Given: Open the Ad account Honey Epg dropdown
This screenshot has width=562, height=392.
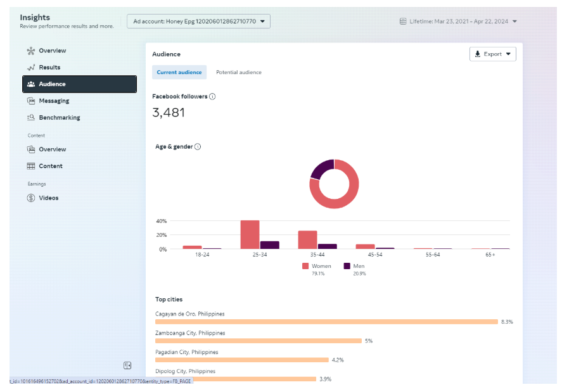Looking at the screenshot, I should tap(198, 21).
